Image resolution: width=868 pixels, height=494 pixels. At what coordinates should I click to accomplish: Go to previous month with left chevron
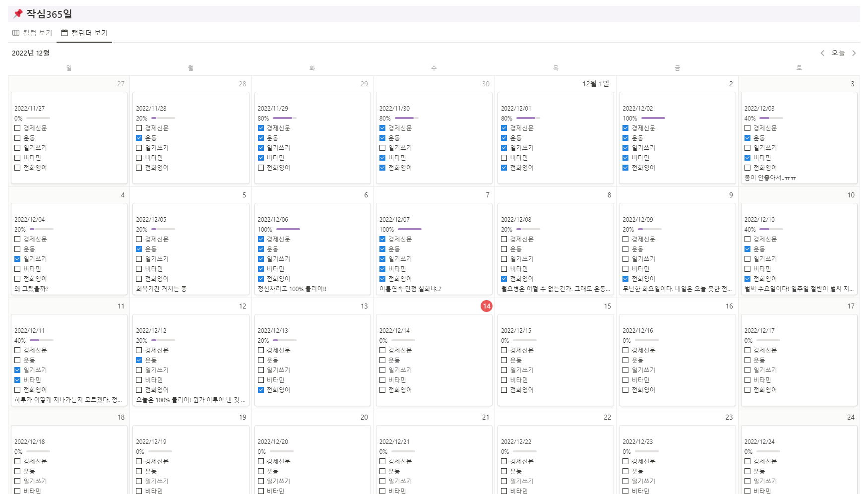pyautogui.click(x=822, y=53)
